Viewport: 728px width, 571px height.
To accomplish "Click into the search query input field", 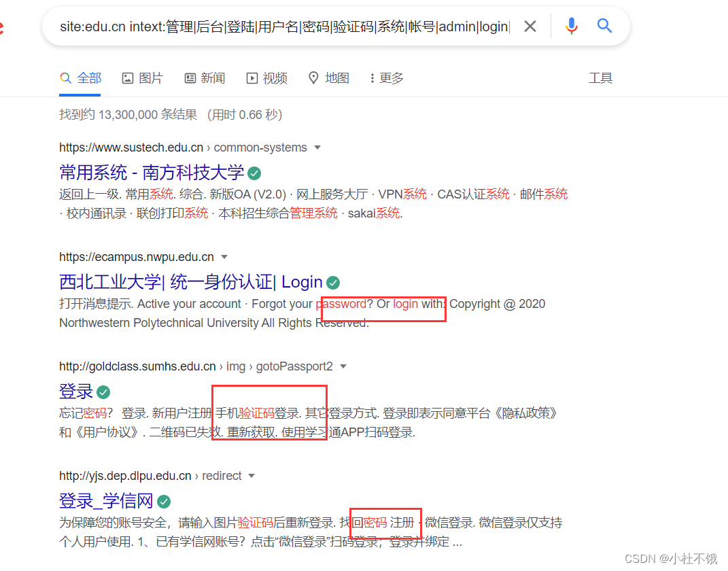I will click(285, 27).
